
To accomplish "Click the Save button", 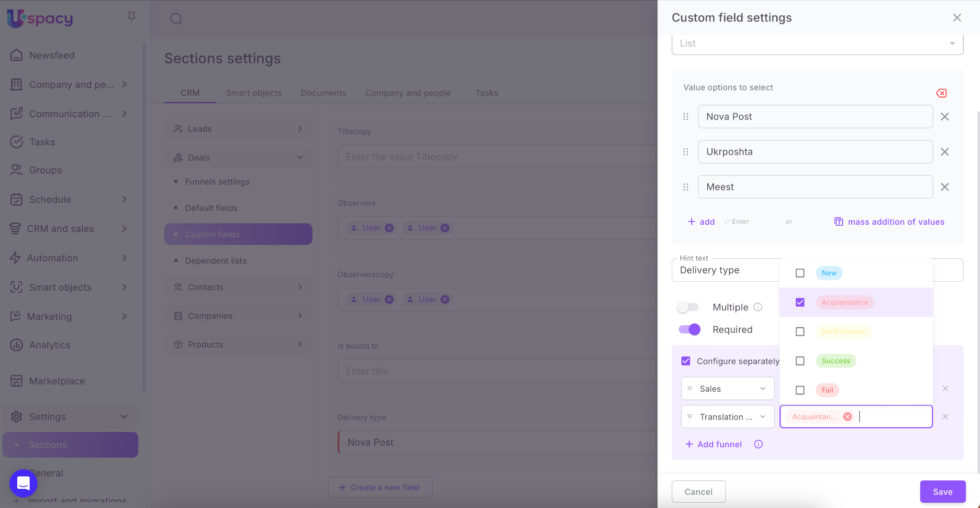I will (942, 492).
